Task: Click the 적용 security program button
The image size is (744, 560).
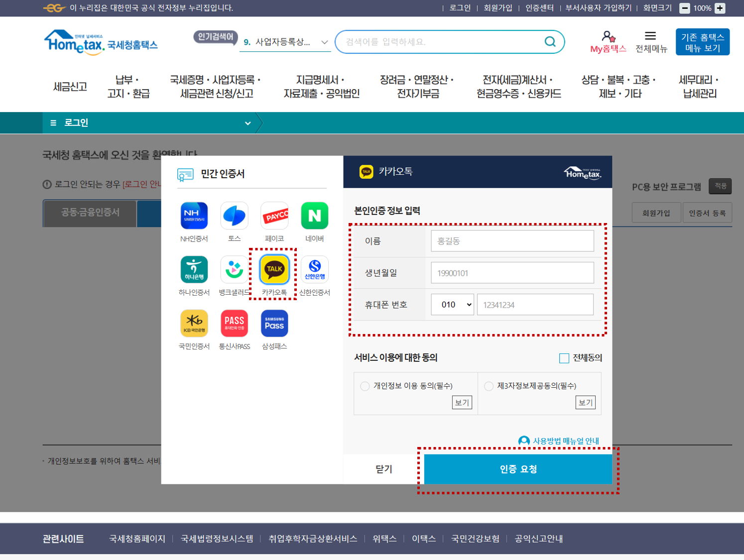Action: [x=720, y=186]
